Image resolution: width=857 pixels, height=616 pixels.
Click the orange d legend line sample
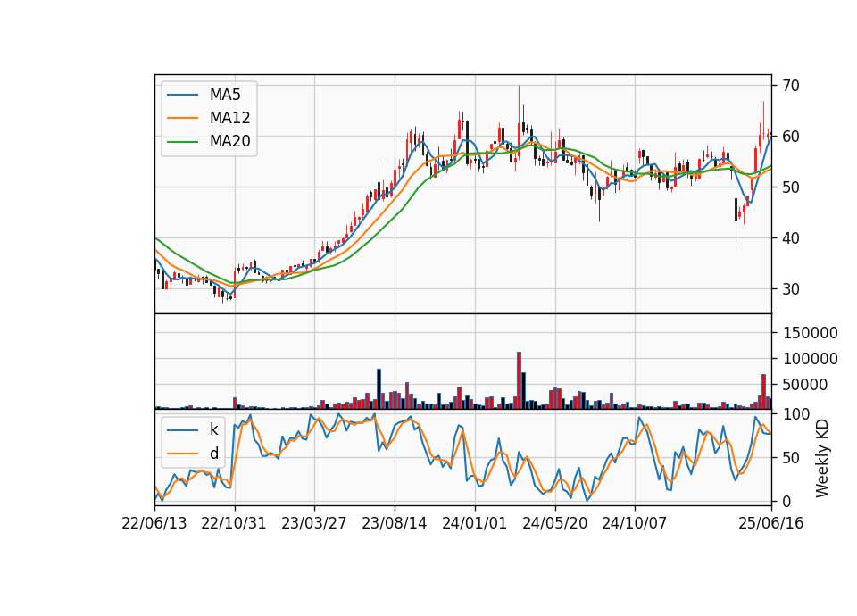[x=182, y=454]
